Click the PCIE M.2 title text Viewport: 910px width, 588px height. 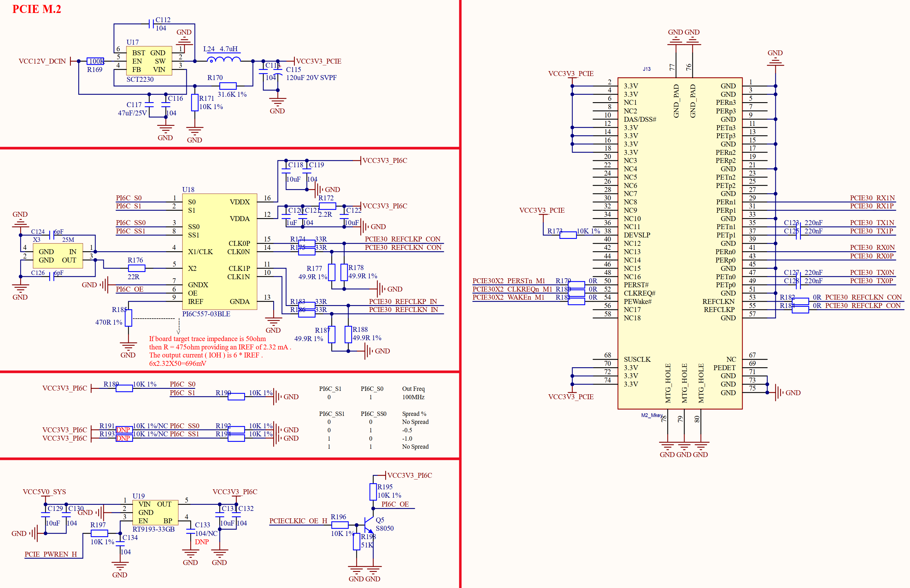(x=37, y=9)
